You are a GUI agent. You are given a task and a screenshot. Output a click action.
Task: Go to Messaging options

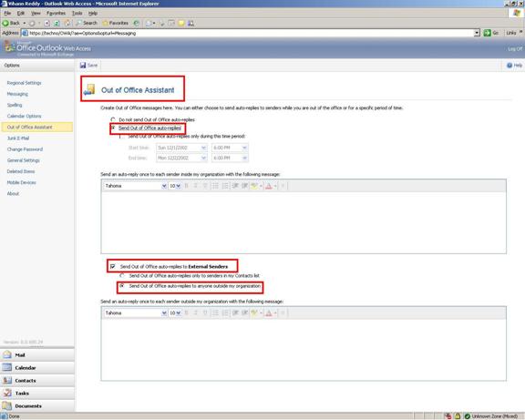(17, 94)
